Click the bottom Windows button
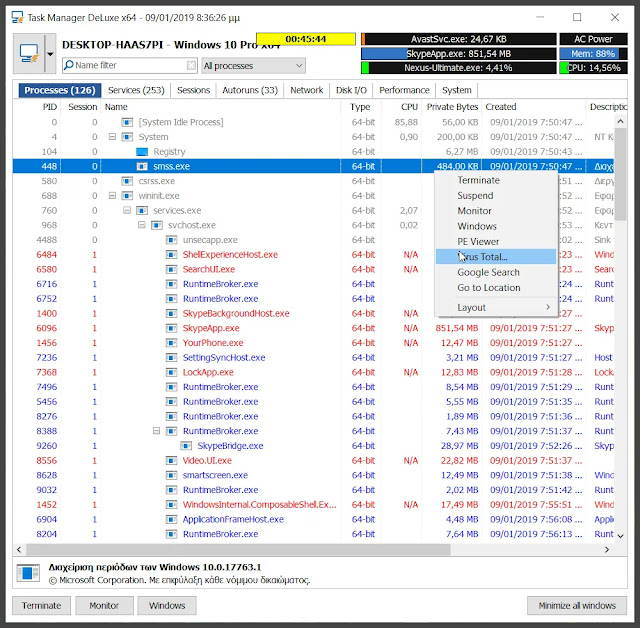Screen dimensions: 640x628 click(x=167, y=606)
